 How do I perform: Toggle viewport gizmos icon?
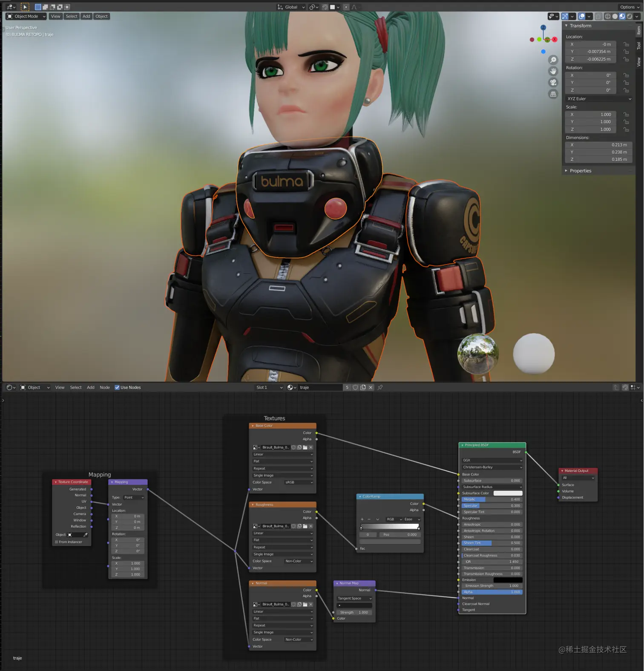(x=565, y=16)
